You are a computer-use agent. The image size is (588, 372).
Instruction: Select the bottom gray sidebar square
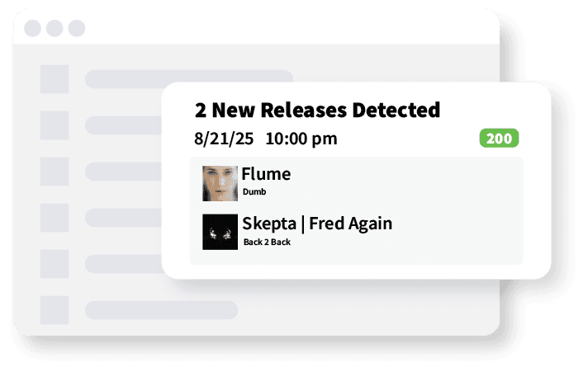(x=55, y=310)
